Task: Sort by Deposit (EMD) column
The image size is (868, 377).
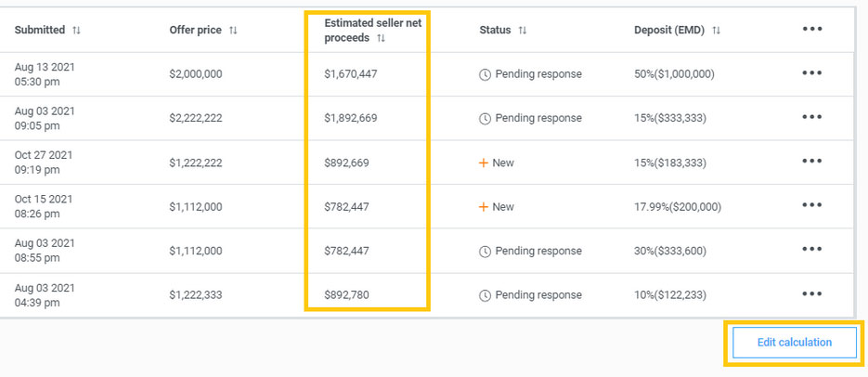Action: (x=716, y=31)
